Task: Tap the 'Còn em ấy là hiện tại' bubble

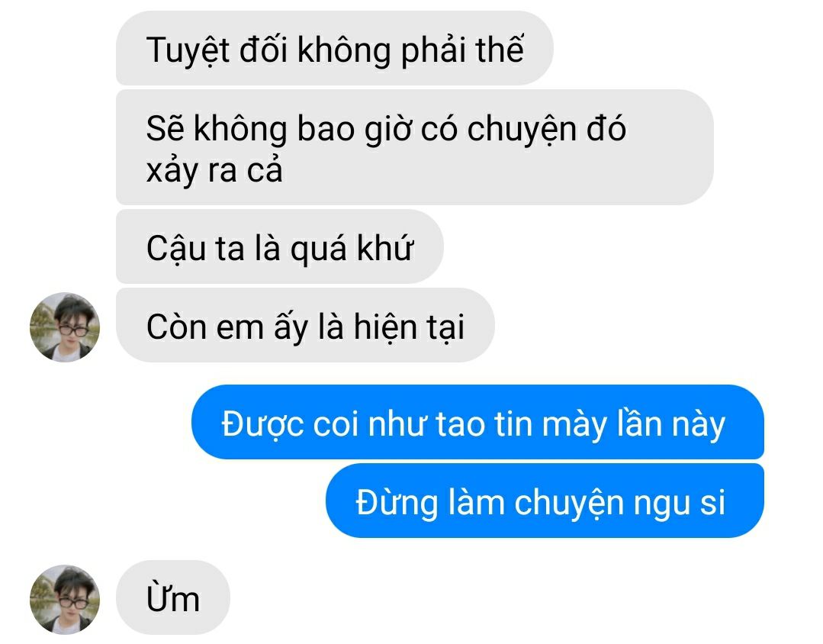Action: 305,325
